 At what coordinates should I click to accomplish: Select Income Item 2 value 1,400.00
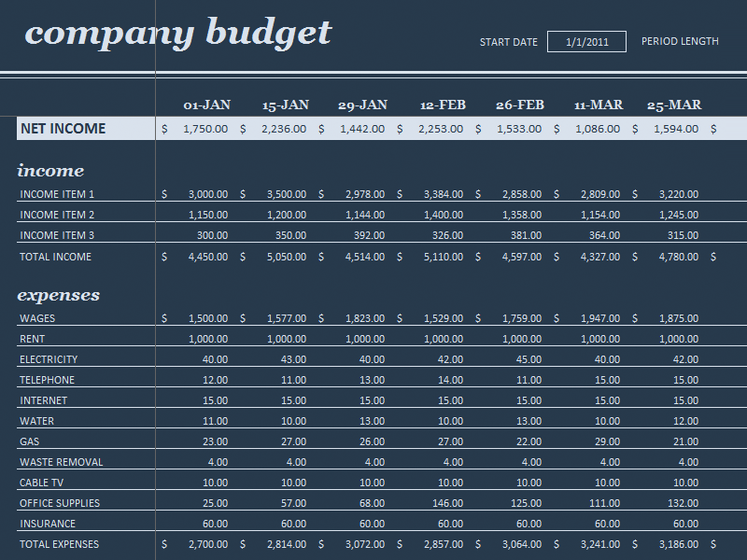click(443, 215)
